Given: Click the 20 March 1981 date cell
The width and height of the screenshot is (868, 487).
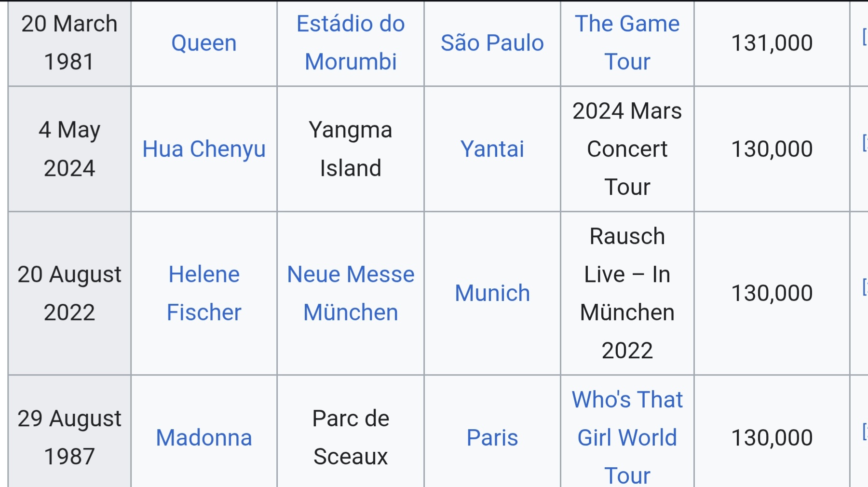Looking at the screenshot, I should coord(69,43).
